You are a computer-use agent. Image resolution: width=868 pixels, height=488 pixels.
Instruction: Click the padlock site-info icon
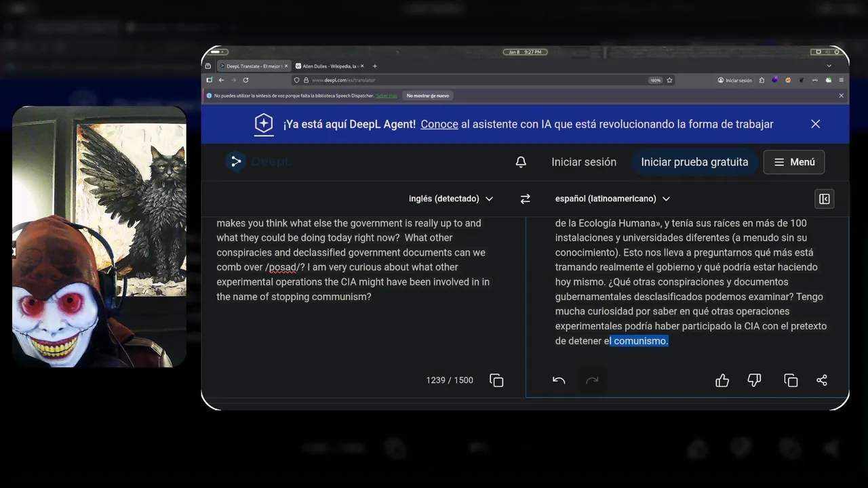point(306,80)
